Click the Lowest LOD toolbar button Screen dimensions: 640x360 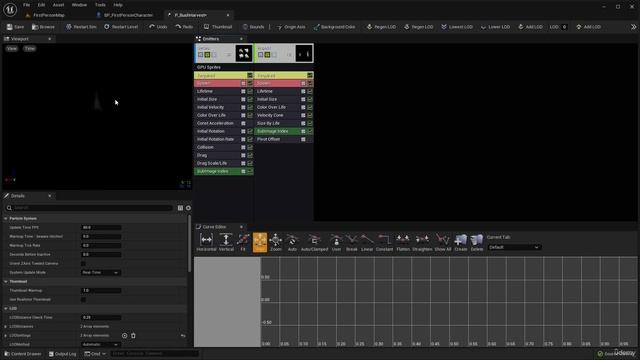457,27
